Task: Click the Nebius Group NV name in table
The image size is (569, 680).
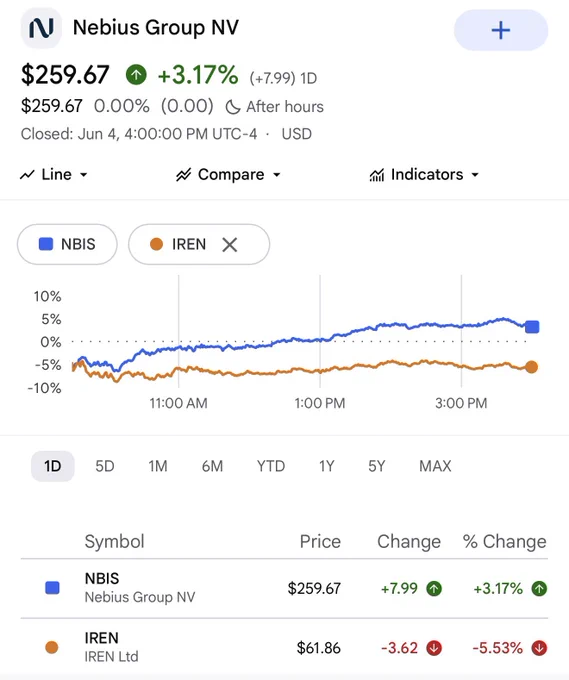Action: (x=140, y=597)
